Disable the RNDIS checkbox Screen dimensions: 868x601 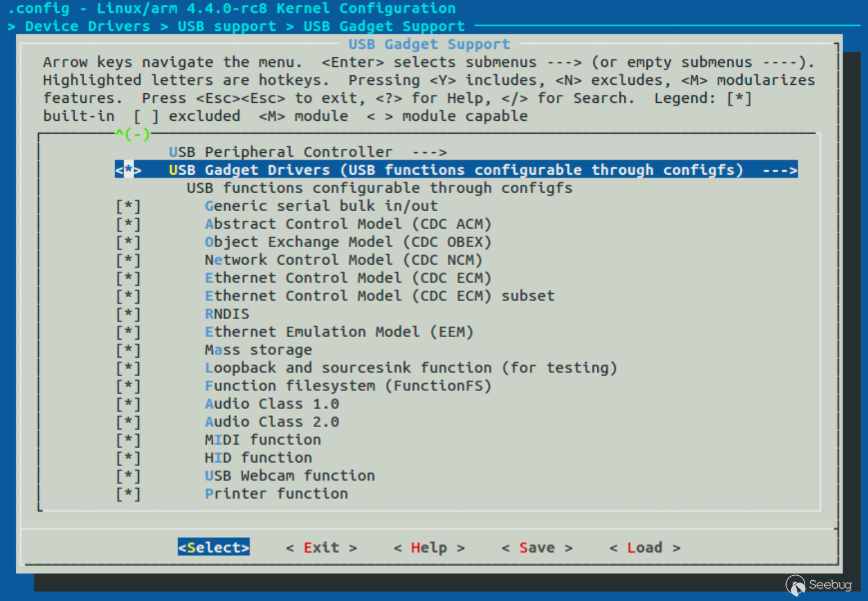coord(129,314)
